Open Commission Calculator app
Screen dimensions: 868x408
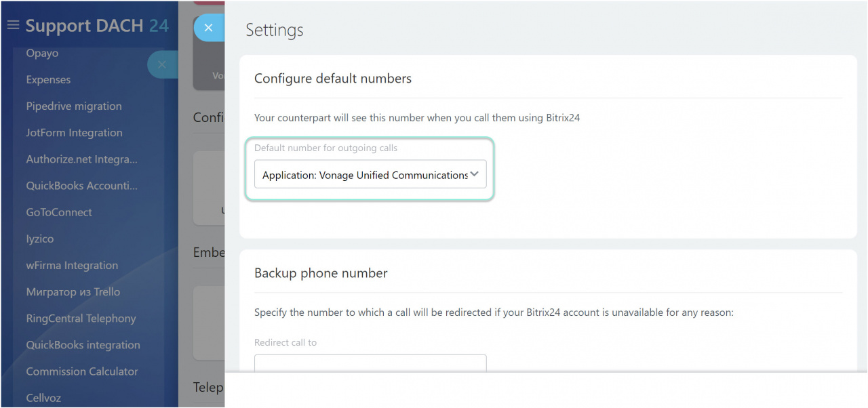click(82, 371)
